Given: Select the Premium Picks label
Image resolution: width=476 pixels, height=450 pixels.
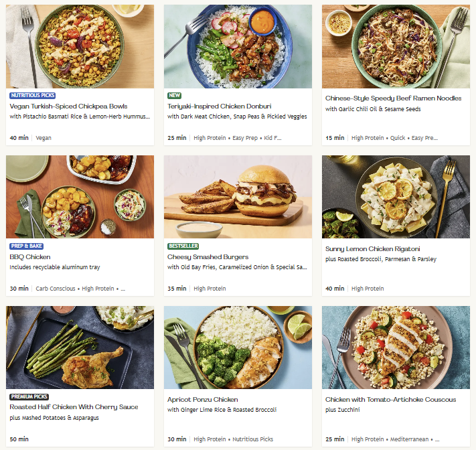Looking at the screenshot, I should [x=29, y=396].
